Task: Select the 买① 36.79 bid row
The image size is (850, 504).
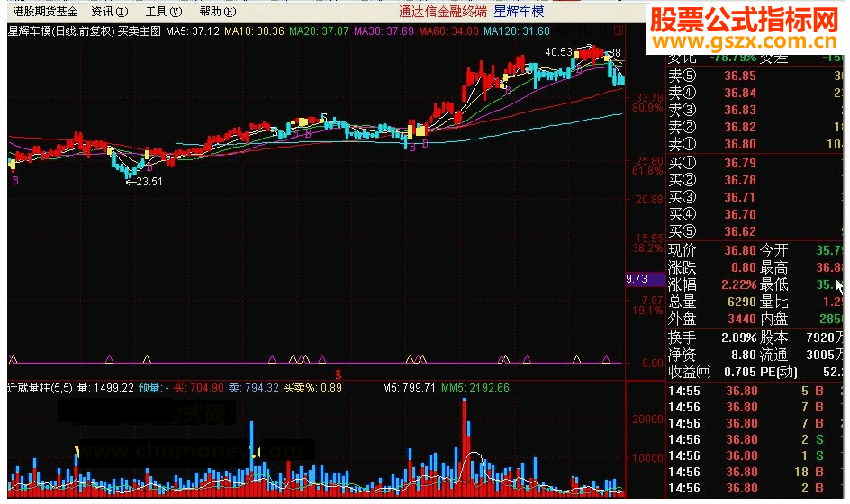Action: (x=755, y=163)
